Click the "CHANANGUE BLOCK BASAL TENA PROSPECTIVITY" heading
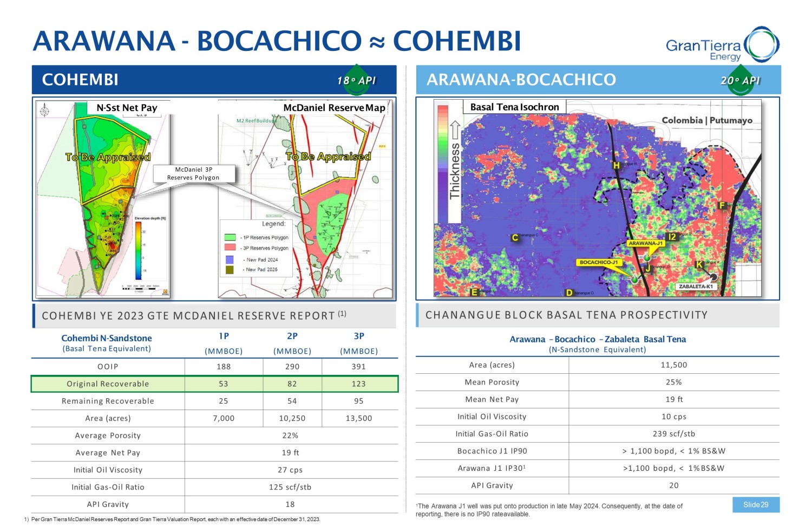Image resolution: width=812 pixels, height=526 pixels. coord(567,315)
